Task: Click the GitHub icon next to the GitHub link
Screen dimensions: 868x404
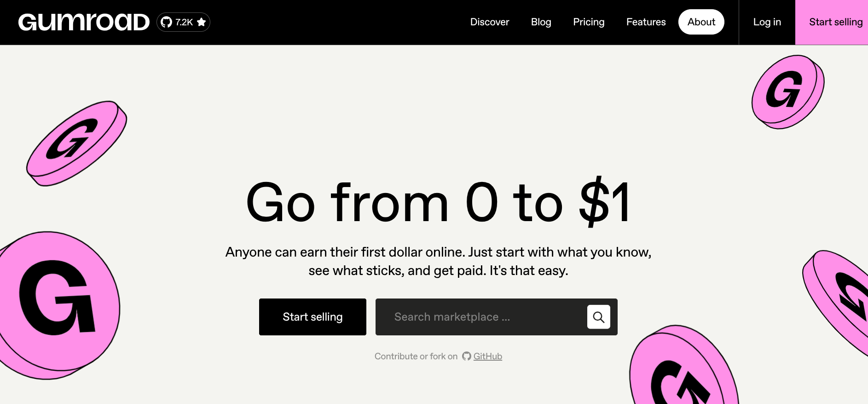Action: (467, 356)
